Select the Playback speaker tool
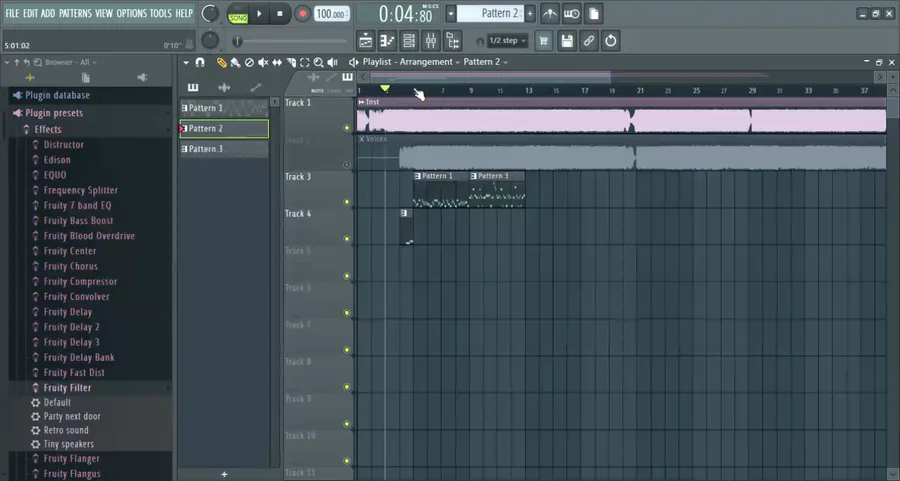Viewport: 900px width, 481px height. click(332, 62)
